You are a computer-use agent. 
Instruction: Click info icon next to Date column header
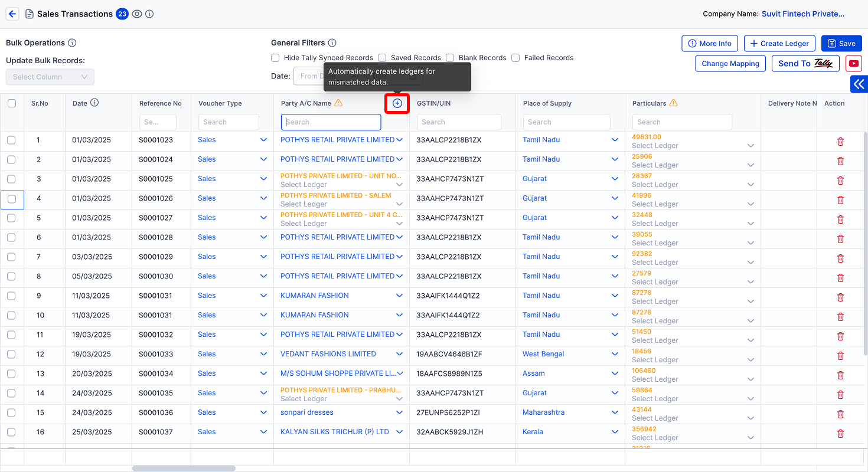[x=94, y=103]
